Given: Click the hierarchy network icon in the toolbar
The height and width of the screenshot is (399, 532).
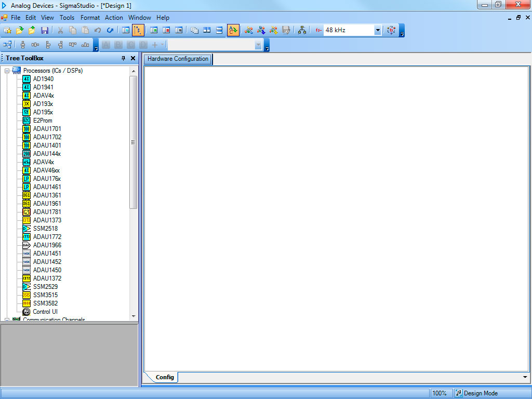Looking at the screenshot, I should click(x=302, y=30).
